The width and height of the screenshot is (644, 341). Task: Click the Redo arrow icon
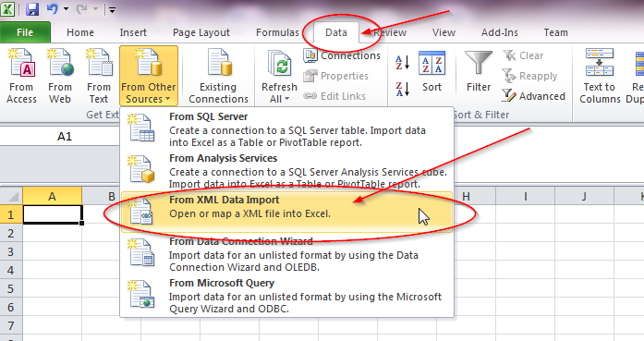(x=81, y=8)
